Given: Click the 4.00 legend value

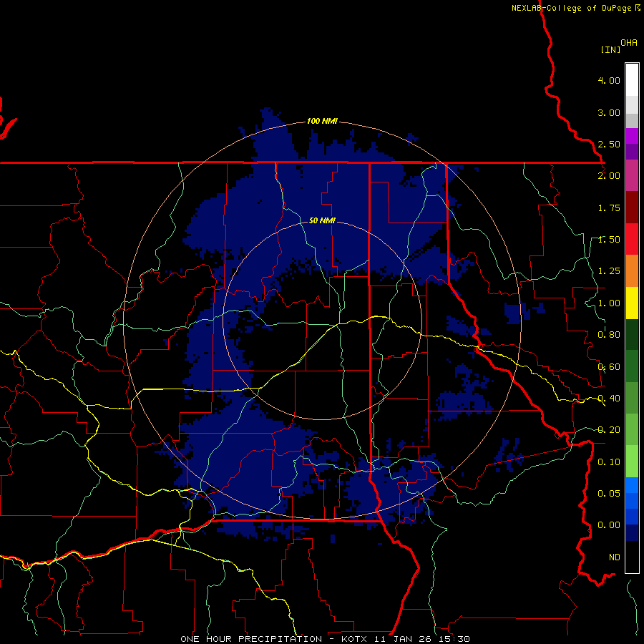Looking at the screenshot, I should tap(609, 80).
